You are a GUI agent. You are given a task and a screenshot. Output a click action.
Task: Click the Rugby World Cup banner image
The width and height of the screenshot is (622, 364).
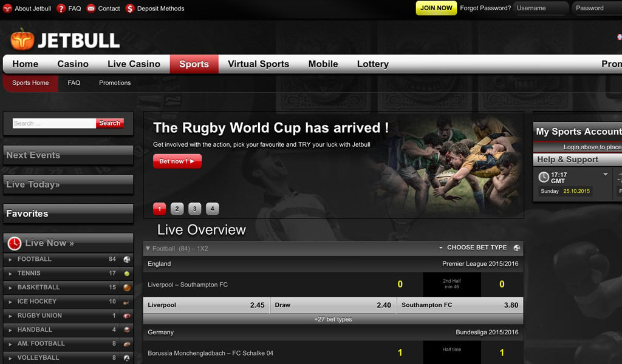(333, 165)
